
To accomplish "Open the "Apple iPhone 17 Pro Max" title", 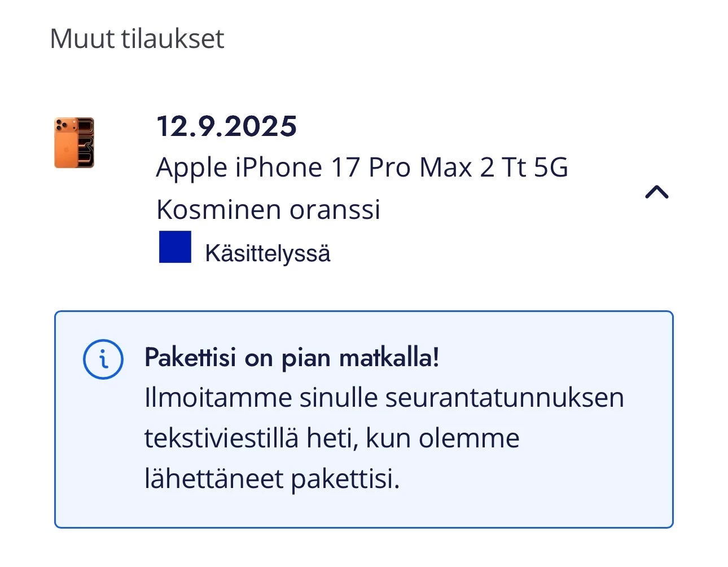I will pyautogui.click(x=316, y=168).
